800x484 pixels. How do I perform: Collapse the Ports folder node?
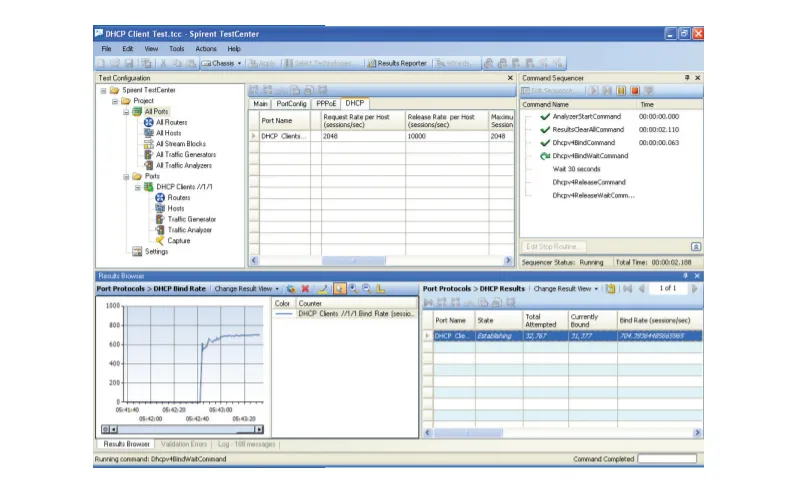pos(127,177)
